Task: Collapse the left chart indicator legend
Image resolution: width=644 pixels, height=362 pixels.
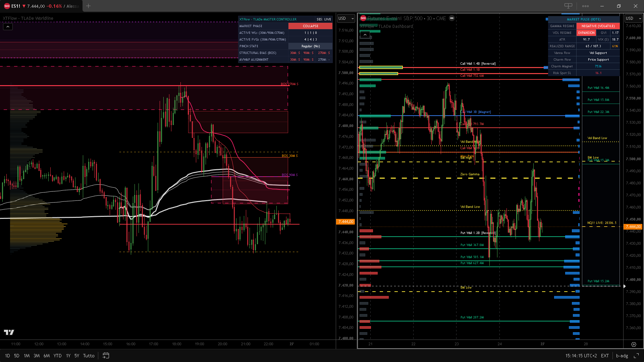Action: (8, 26)
